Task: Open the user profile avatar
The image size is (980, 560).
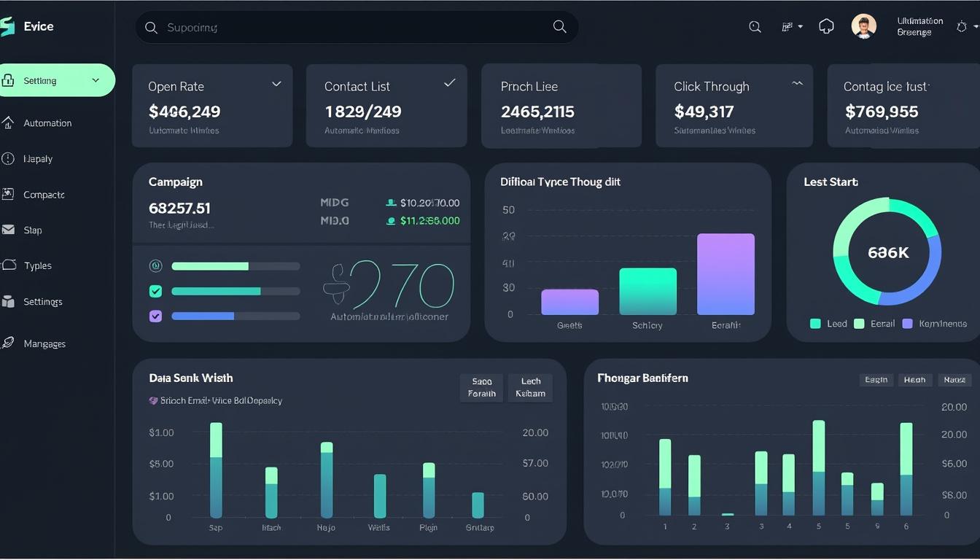Action: click(x=864, y=27)
